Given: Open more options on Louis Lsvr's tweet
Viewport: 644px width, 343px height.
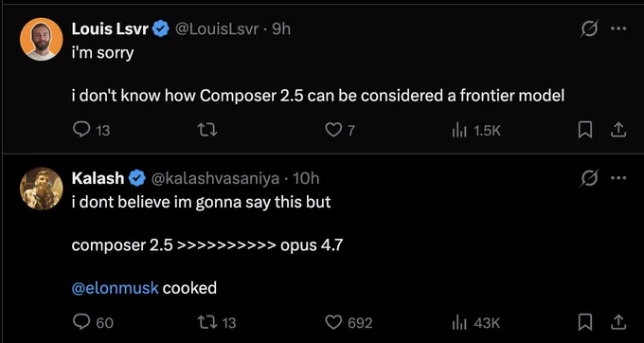Looking at the screenshot, I should pyautogui.click(x=618, y=28).
